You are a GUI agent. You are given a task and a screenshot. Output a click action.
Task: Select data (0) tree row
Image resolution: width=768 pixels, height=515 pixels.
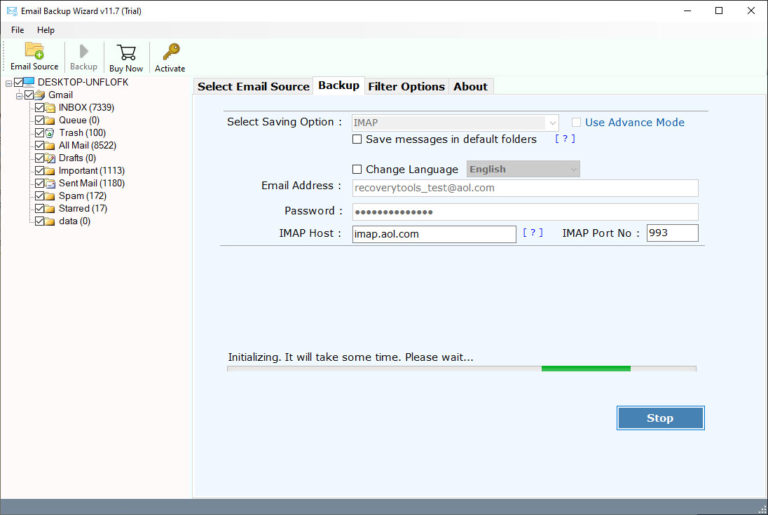pyautogui.click(x=74, y=221)
